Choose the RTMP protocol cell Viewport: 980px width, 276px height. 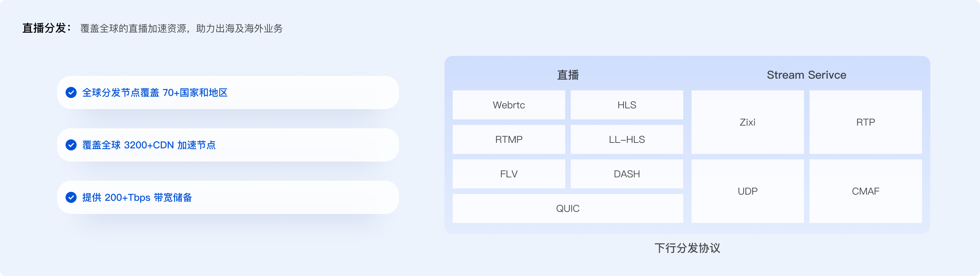[509, 139]
